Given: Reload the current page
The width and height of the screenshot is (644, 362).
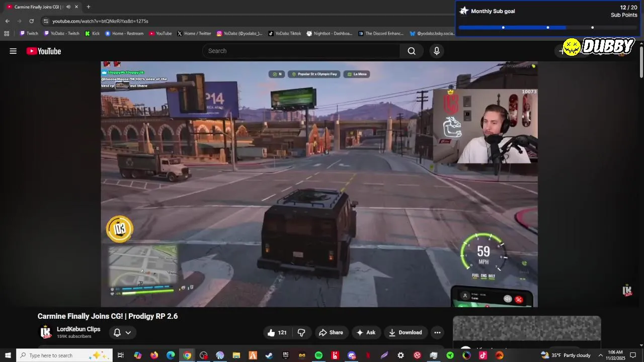Looking at the screenshot, I should [31, 21].
